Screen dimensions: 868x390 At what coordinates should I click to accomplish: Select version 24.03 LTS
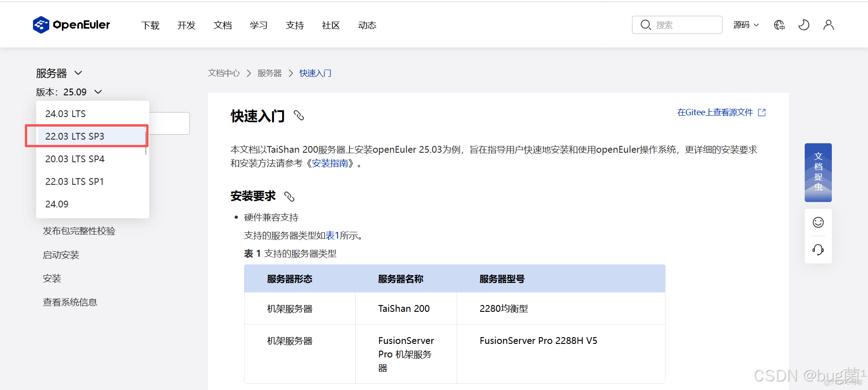[x=93, y=114]
